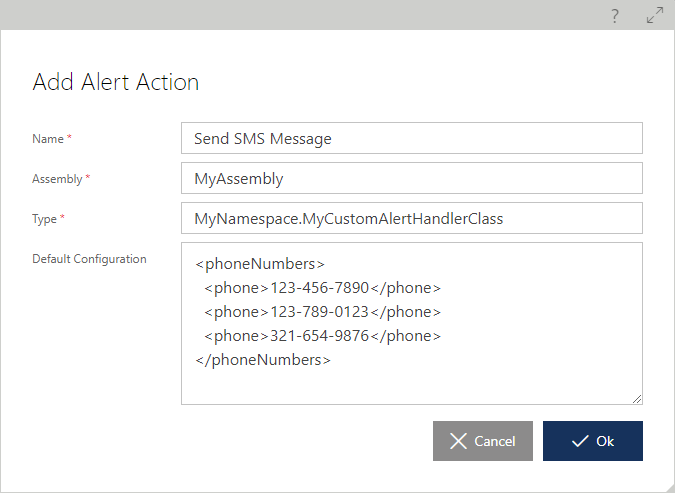Click into the Assembly field showing MyAssembly
The width and height of the screenshot is (675, 493).
pos(412,178)
